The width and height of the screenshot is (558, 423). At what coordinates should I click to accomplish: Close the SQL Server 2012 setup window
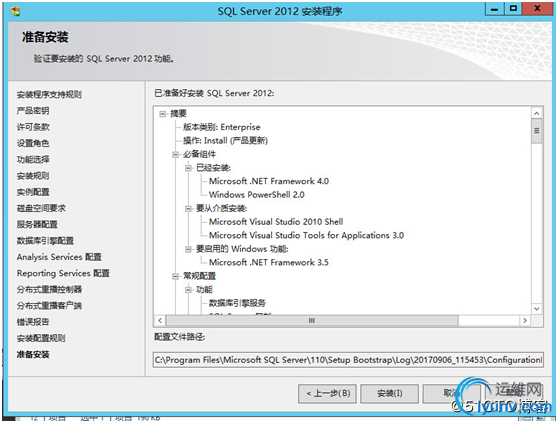[537, 9]
